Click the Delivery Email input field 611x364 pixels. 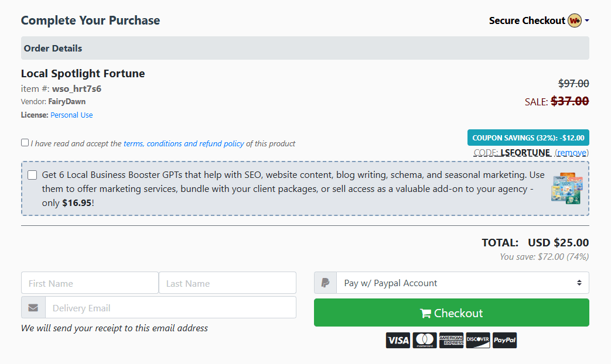170,308
